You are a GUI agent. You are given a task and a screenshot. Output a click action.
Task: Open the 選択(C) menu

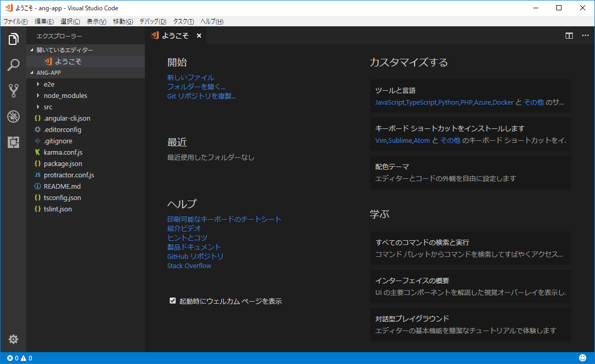70,22
